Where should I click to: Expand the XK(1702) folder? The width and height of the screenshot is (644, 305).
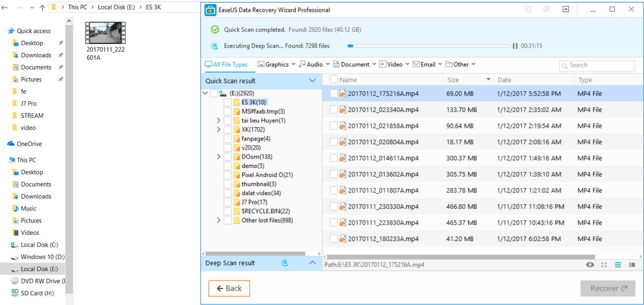tap(219, 130)
